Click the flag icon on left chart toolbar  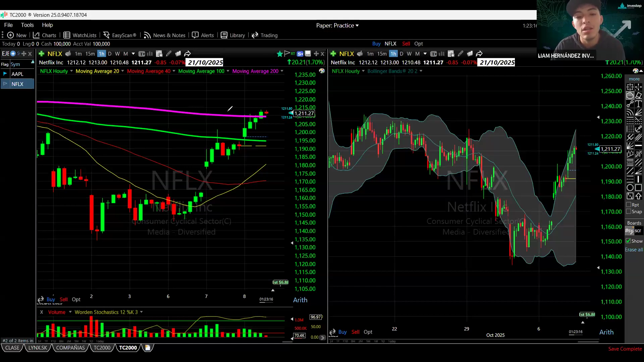(287, 54)
